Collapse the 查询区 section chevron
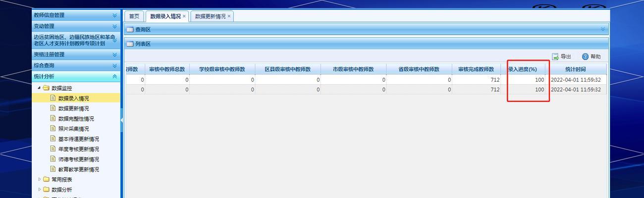Screen dimensions: 644x198 click(x=603, y=30)
